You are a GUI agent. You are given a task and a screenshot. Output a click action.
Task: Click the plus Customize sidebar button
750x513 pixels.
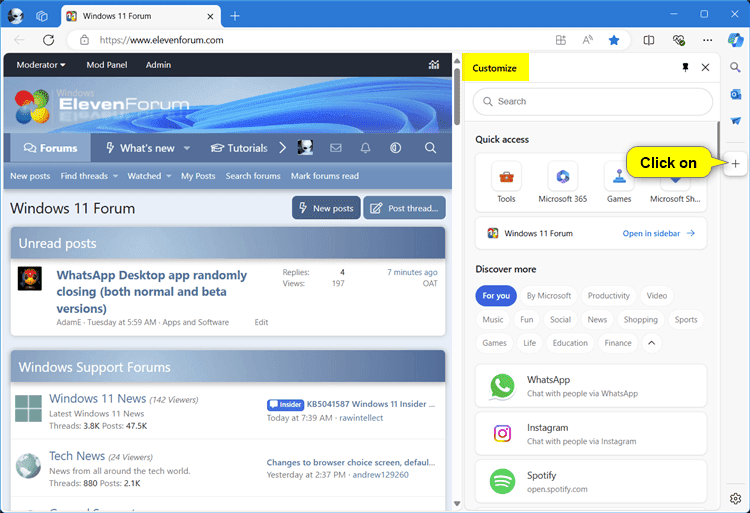(x=735, y=164)
